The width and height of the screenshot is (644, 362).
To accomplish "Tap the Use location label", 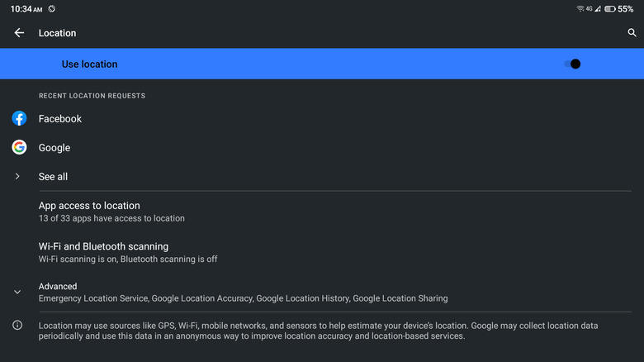I will pyautogui.click(x=89, y=64).
